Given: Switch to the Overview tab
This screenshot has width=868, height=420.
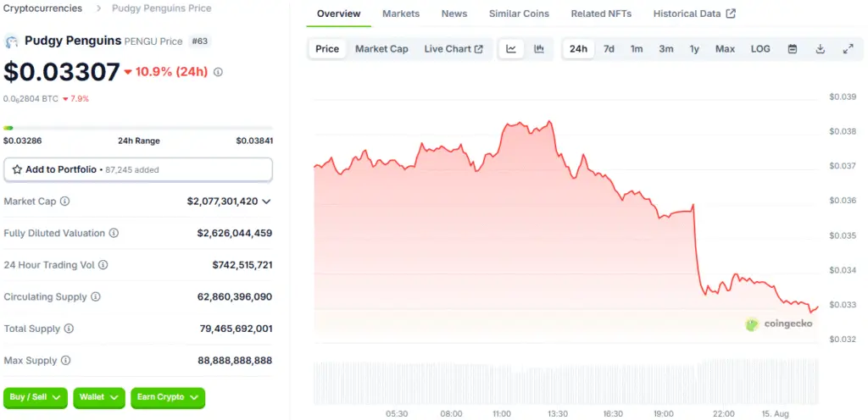Looking at the screenshot, I should pos(339,14).
